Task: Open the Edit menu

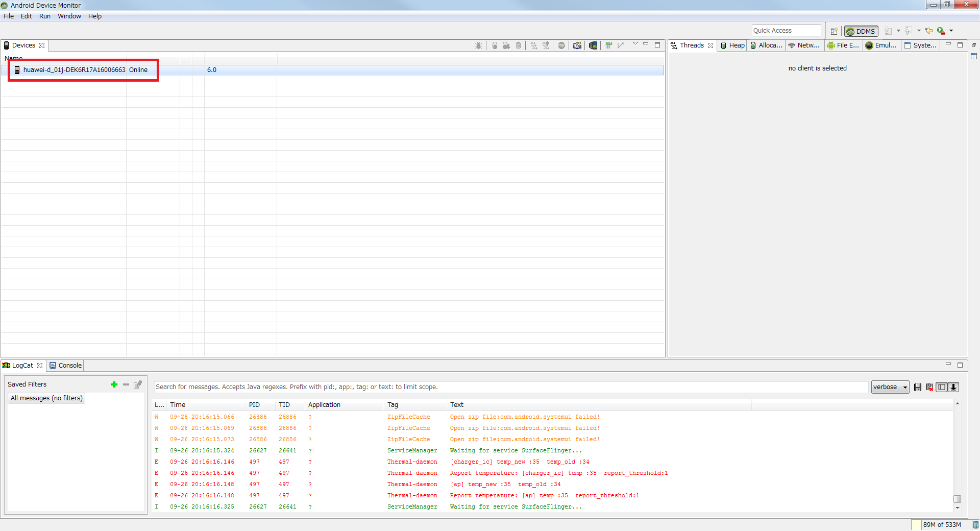Action: click(27, 16)
